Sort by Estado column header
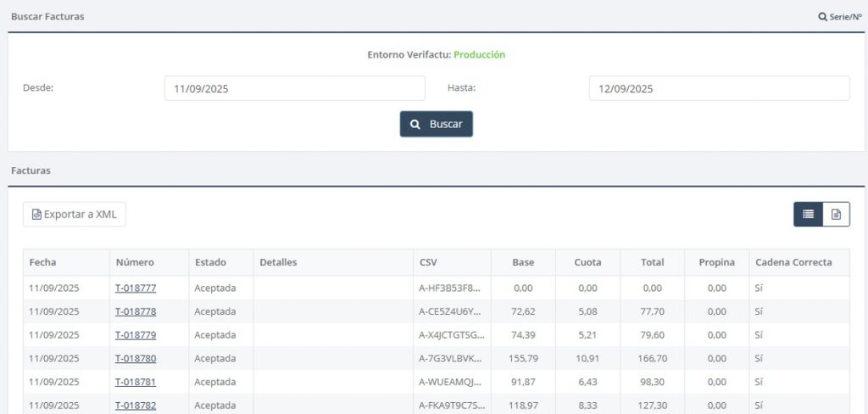The image size is (868, 414). [210, 263]
